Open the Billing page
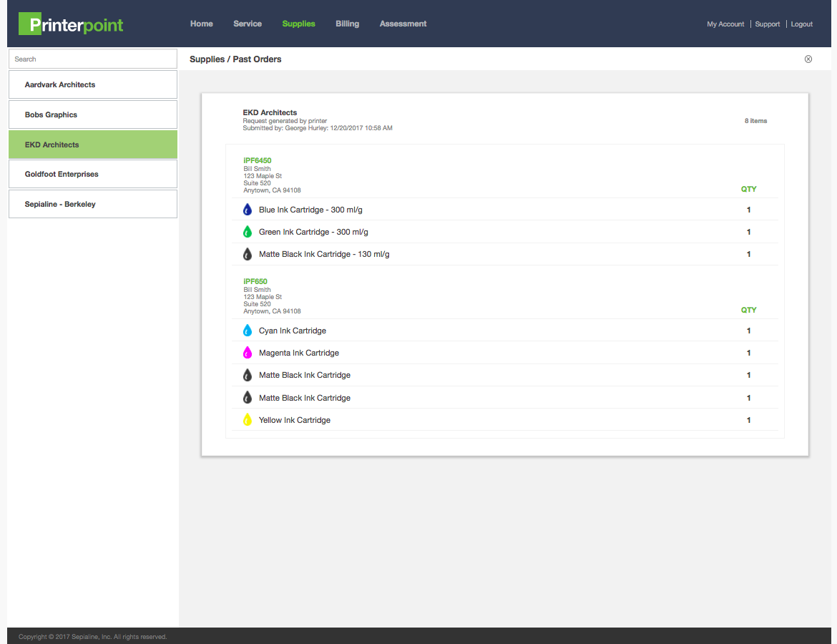The width and height of the screenshot is (837, 644). [x=348, y=24]
